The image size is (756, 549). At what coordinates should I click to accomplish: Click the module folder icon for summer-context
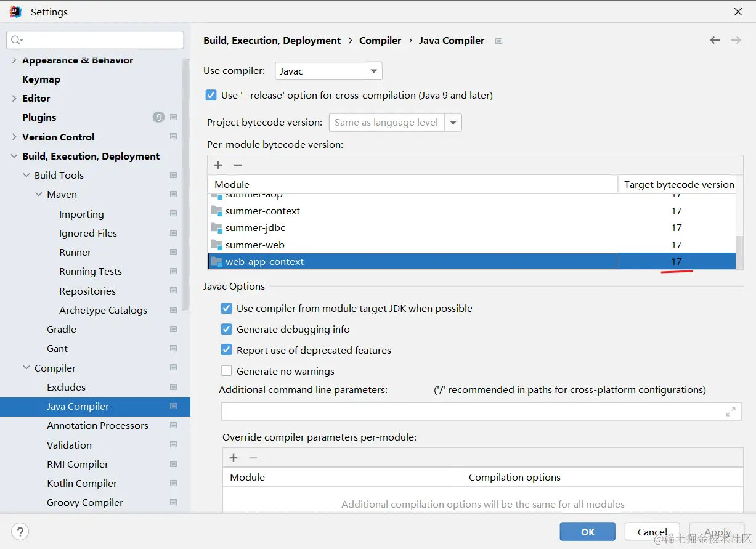click(216, 211)
